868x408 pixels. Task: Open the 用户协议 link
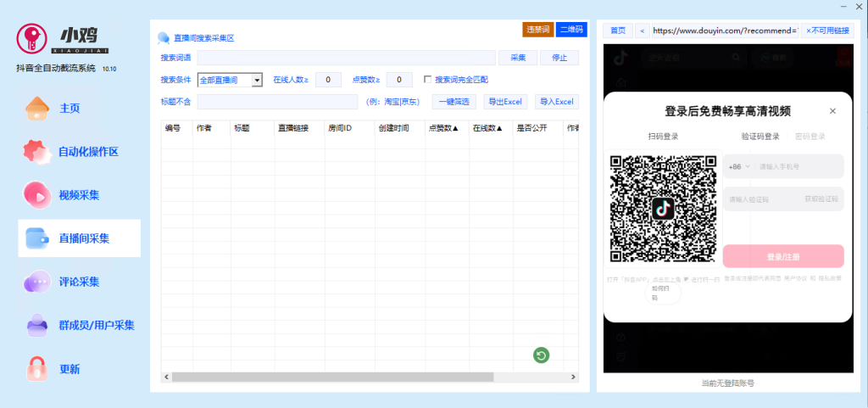click(x=795, y=278)
